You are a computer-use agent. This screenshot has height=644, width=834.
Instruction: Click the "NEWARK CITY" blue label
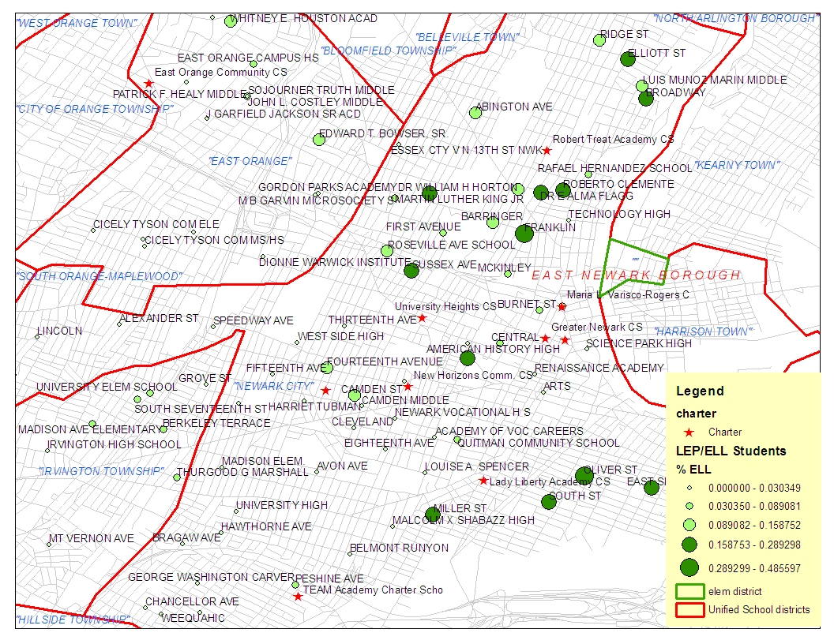point(274,386)
